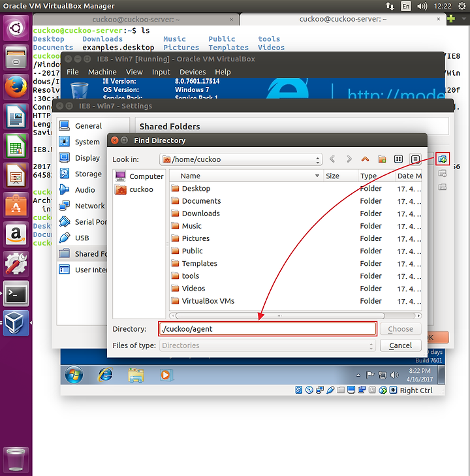470x476 pixels.
Task: Sort by the Name column header
Action: (246, 176)
